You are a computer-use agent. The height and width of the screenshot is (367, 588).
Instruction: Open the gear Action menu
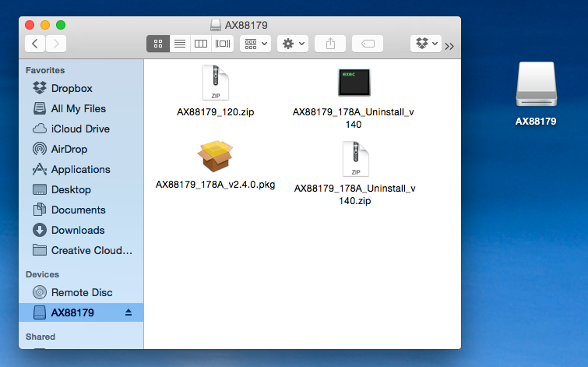point(293,44)
